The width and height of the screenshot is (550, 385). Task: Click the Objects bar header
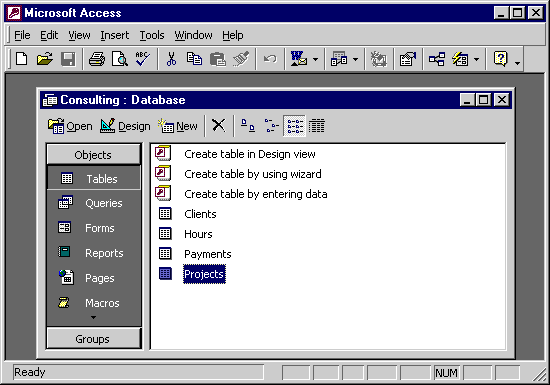(93, 155)
